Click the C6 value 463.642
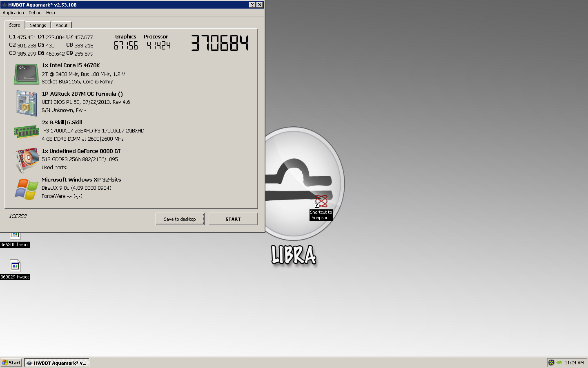This screenshot has height=368, width=588. [55, 54]
